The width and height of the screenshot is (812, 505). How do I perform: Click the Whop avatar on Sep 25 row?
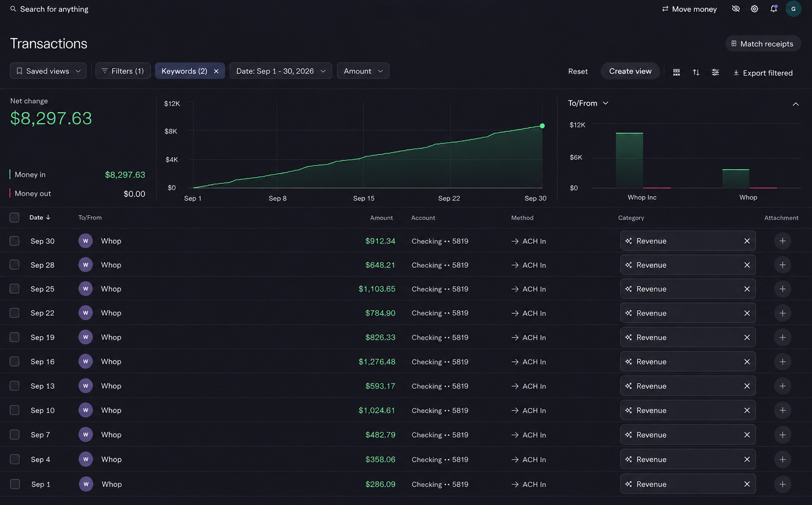coord(85,289)
